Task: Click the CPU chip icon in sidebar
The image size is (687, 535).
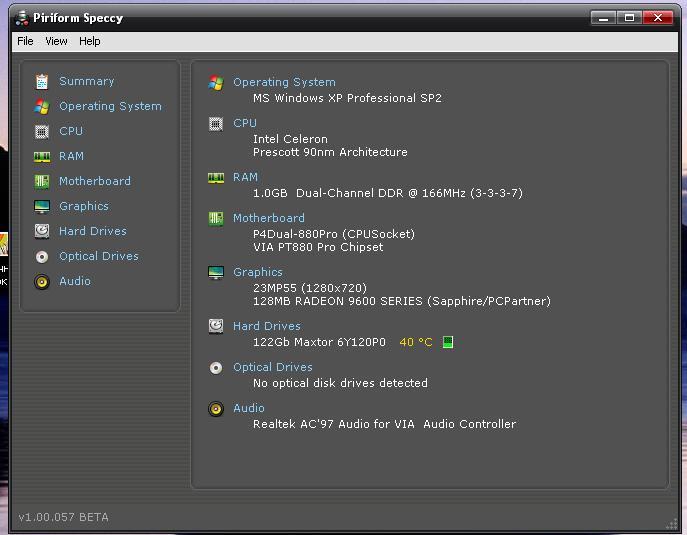Action: 42,131
